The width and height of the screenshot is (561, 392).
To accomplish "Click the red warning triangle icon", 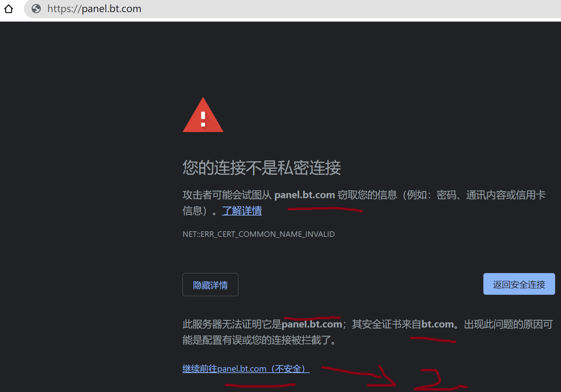I will click(203, 115).
